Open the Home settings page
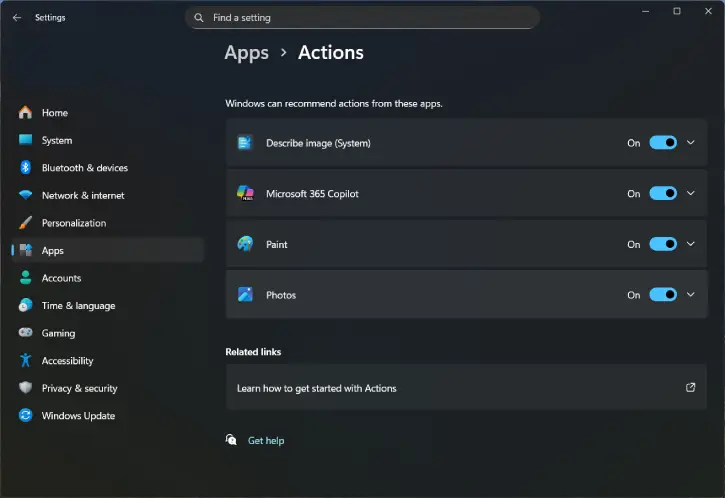Image resolution: width=725 pixels, height=498 pixels. [108, 112]
